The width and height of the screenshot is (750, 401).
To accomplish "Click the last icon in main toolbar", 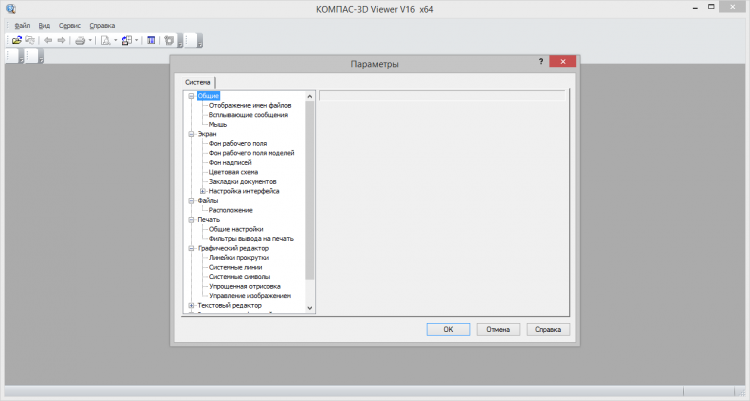I will [x=169, y=41].
